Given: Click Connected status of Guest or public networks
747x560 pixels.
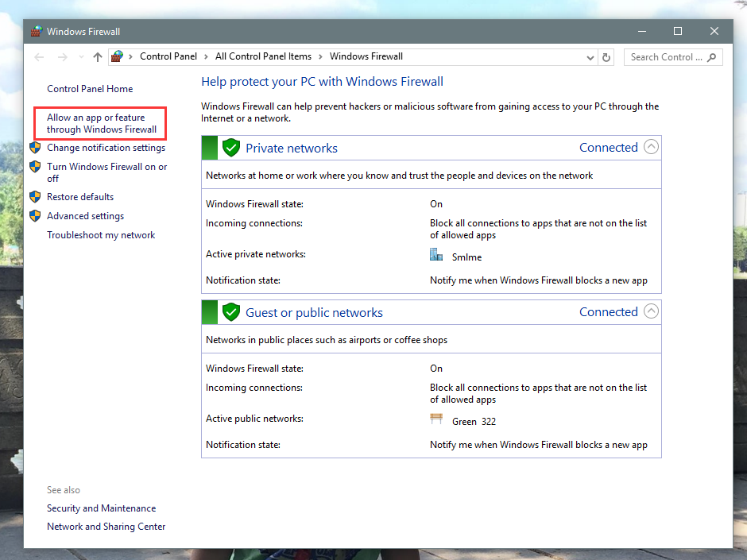Looking at the screenshot, I should (609, 312).
